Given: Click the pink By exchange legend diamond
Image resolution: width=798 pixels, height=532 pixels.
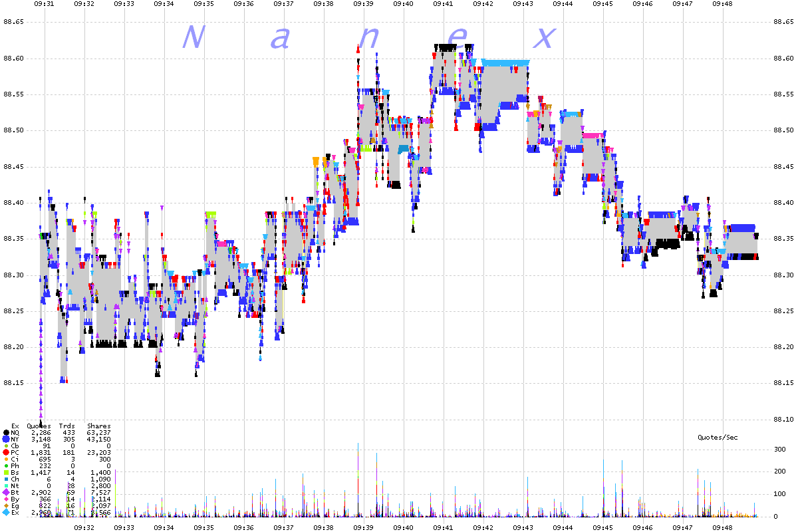Looking at the screenshot, I should click(x=7, y=499).
